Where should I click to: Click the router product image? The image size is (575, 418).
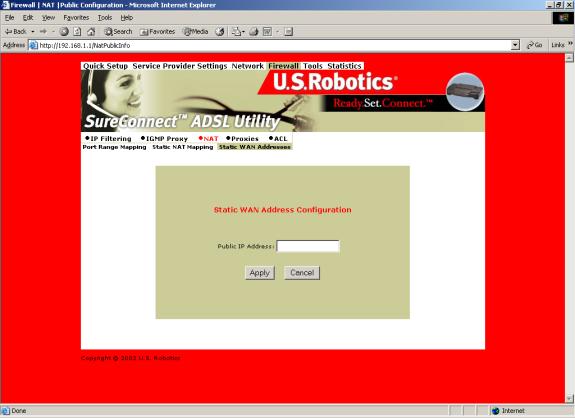point(465,92)
